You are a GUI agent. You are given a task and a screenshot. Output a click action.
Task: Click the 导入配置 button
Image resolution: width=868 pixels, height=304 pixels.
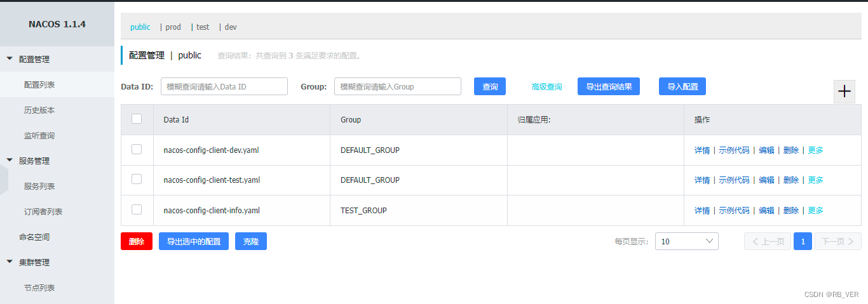682,86
